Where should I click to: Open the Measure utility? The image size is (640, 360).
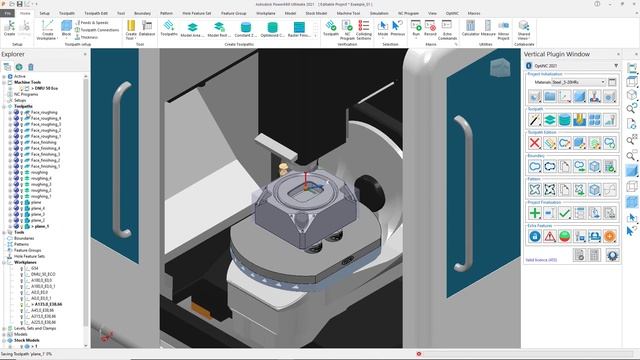[488, 28]
